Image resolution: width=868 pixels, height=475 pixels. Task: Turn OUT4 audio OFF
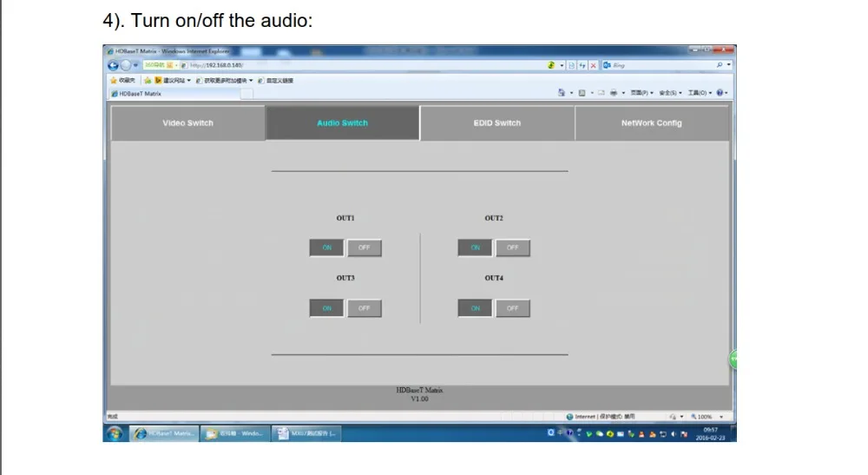(x=513, y=308)
